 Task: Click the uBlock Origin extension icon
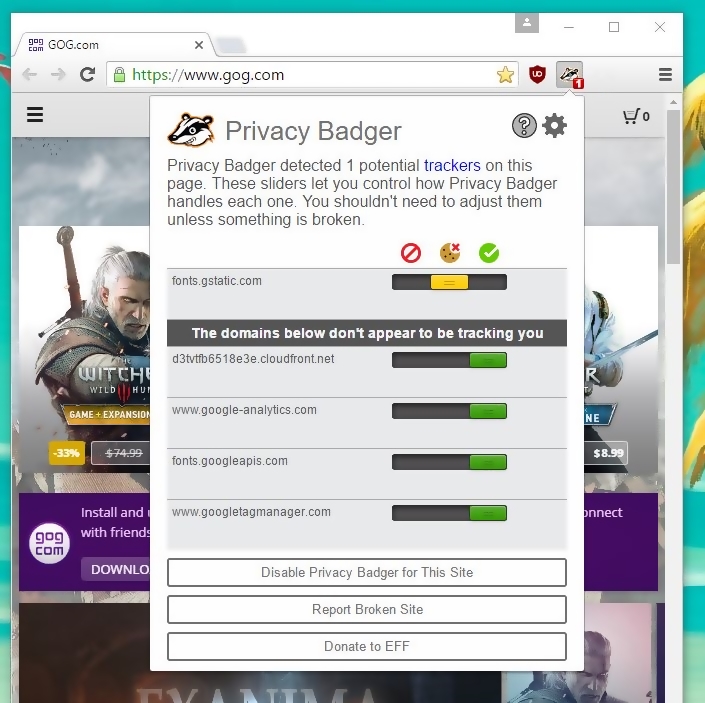[x=537, y=74]
